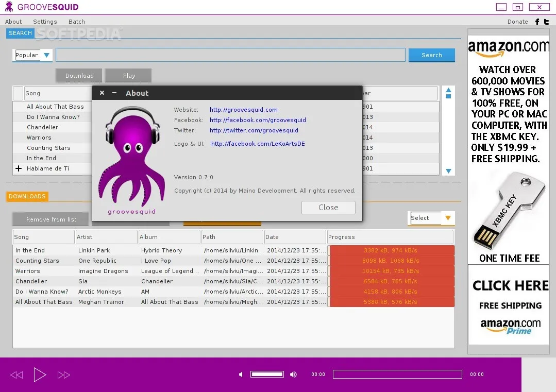Open the Batch menu

pos(77,22)
